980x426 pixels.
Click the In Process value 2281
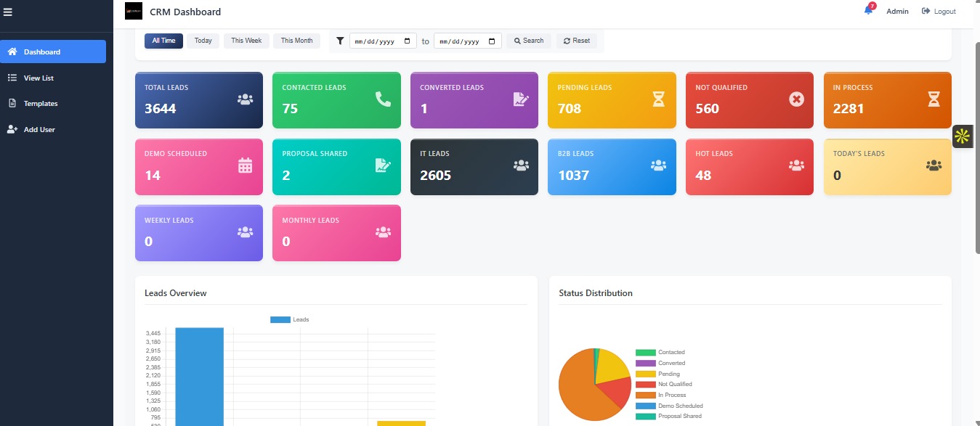click(x=849, y=109)
